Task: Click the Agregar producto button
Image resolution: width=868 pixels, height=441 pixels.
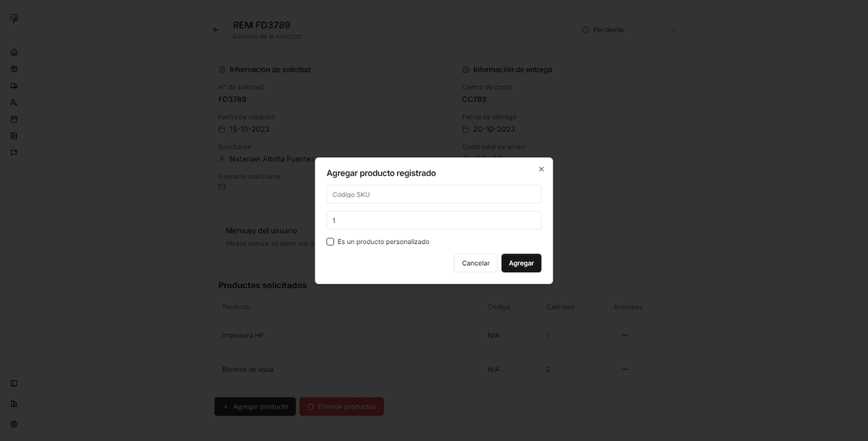Action: click(x=255, y=406)
